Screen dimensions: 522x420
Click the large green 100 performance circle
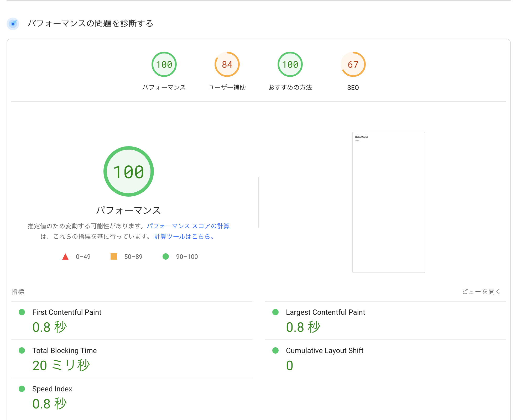pos(128,172)
